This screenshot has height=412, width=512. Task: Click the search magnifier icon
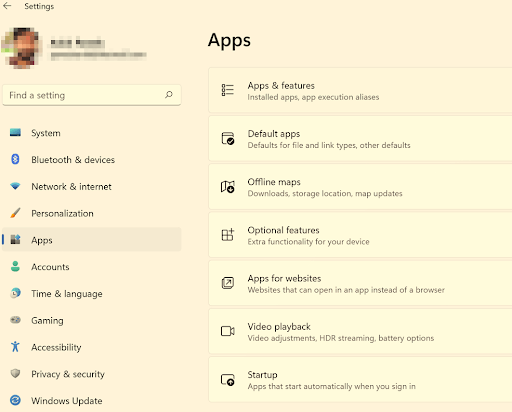pyautogui.click(x=169, y=95)
